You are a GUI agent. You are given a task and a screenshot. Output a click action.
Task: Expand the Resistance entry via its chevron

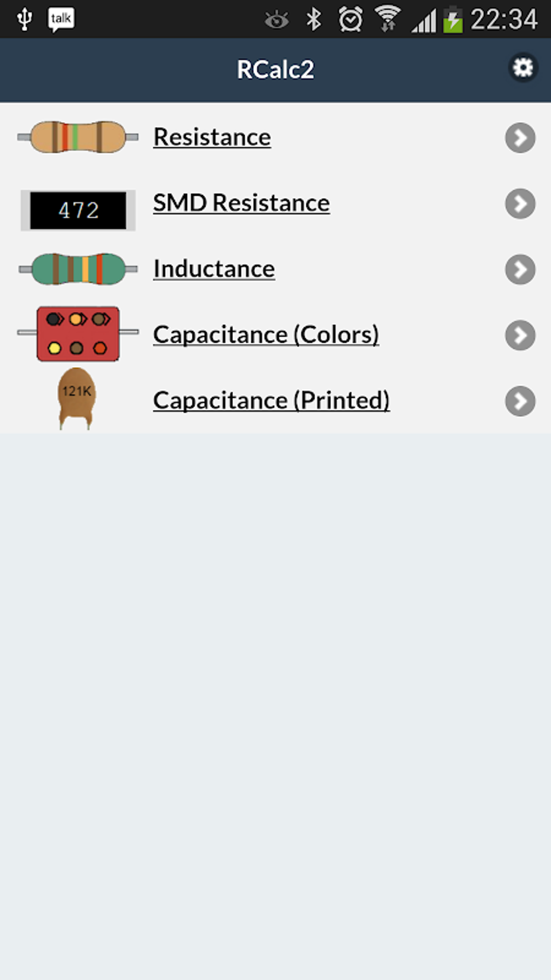click(520, 138)
